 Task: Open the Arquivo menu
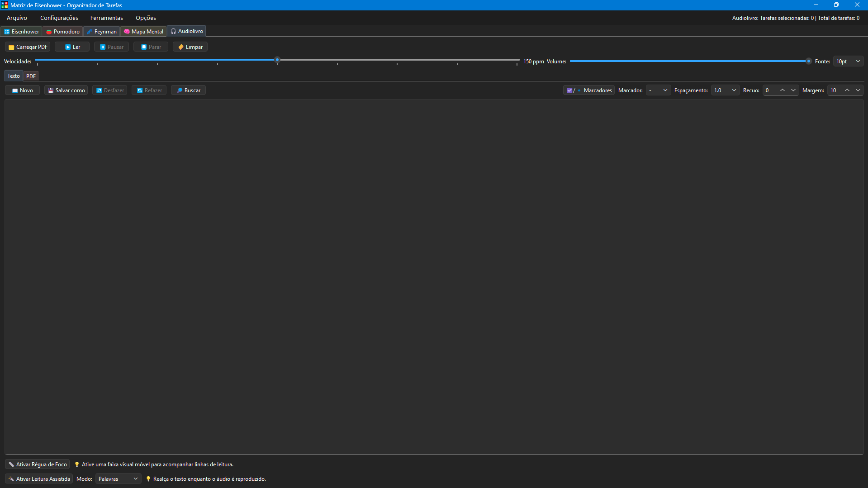click(x=17, y=18)
